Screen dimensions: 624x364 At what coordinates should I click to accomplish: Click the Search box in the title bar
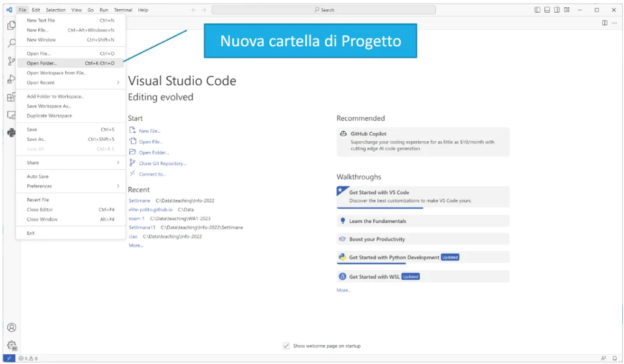pyautogui.click(x=324, y=10)
